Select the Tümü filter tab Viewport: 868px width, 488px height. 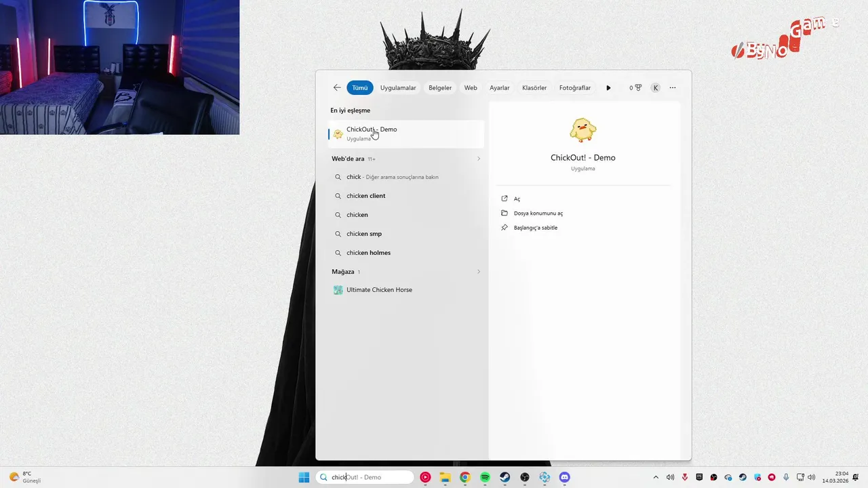360,87
